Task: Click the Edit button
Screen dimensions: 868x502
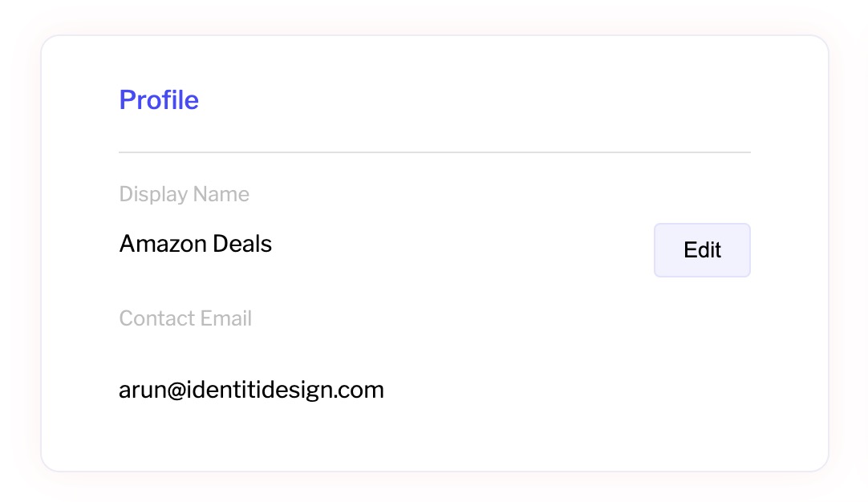Action: click(702, 250)
